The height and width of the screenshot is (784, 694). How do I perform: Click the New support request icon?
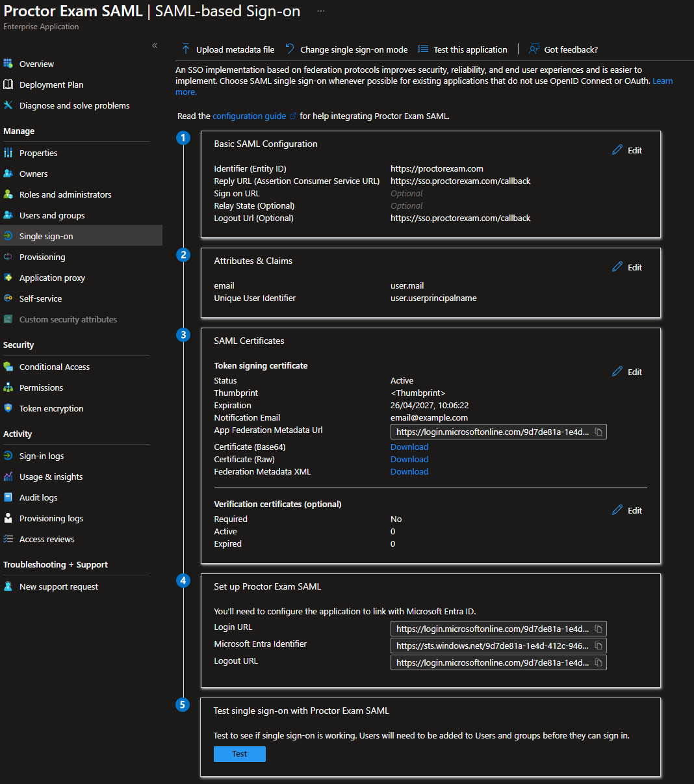tap(8, 586)
